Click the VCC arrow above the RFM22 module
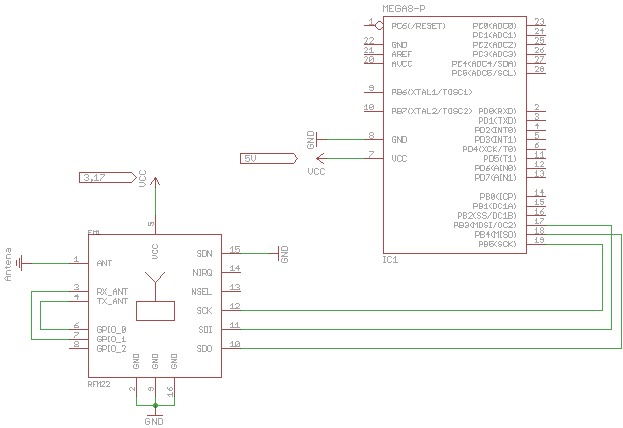The height and width of the screenshot is (428, 623). tap(154, 183)
